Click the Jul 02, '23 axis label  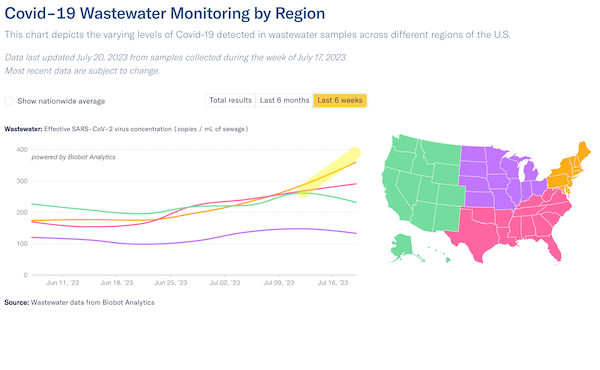point(225,283)
